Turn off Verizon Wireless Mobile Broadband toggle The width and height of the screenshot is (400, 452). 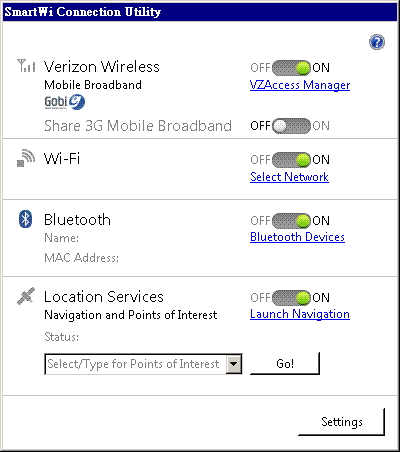pyautogui.click(x=291, y=68)
